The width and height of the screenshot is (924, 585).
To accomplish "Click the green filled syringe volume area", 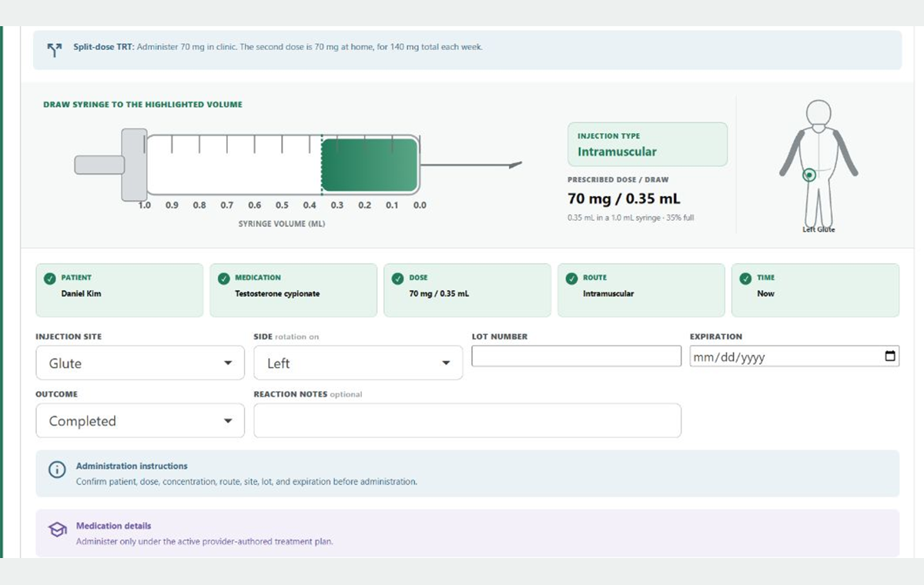I will tap(369, 165).
